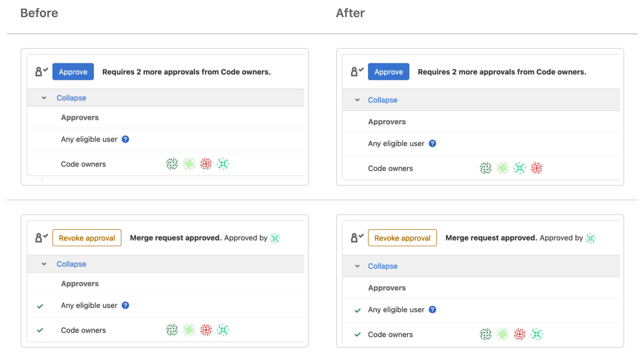Viewport: 644px width, 358px height.
Task: Click approval status icon left of bottom After Revoke
Action: (x=357, y=238)
